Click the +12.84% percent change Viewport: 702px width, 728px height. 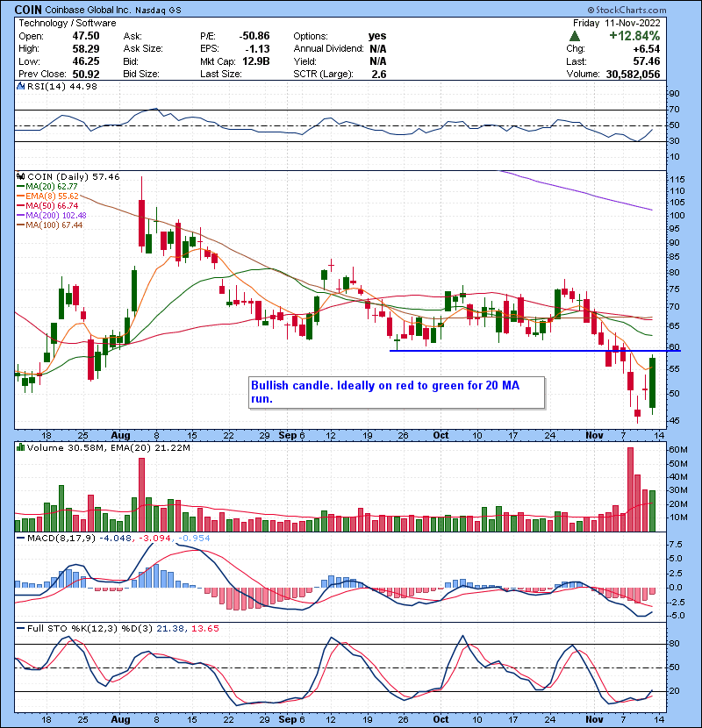click(x=634, y=36)
